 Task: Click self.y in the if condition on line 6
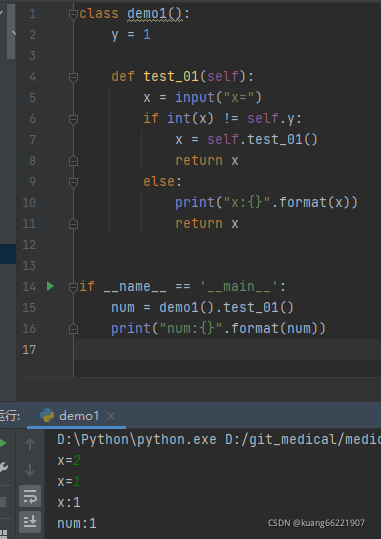click(271, 119)
